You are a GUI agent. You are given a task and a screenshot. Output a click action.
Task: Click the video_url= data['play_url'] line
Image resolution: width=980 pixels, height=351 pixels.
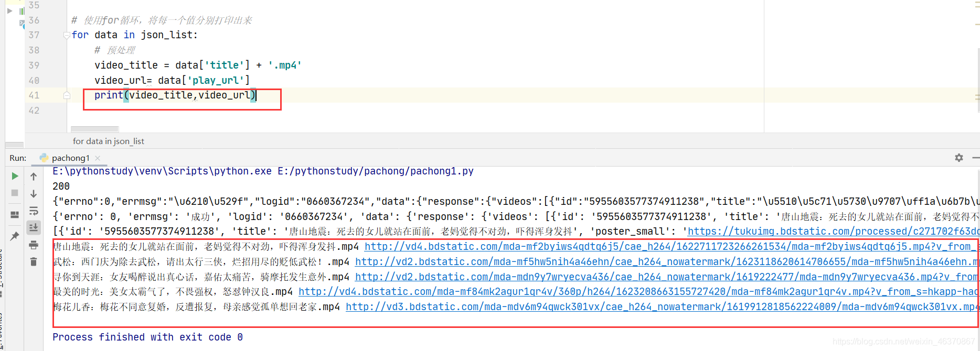(172, 80)
